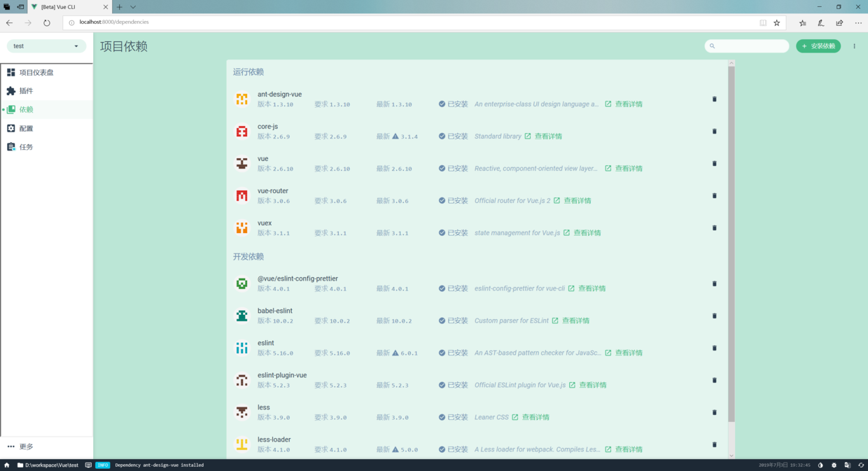Screen dimensions: 868x471
Task: Open 查看详情 link for eslint
Action: tap(624, 353)
